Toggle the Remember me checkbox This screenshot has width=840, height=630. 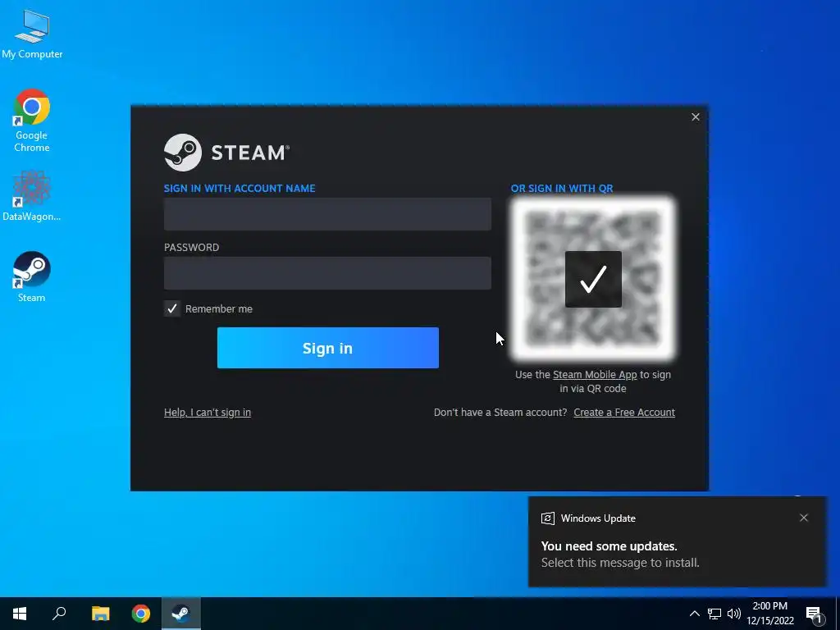(172, 308)
